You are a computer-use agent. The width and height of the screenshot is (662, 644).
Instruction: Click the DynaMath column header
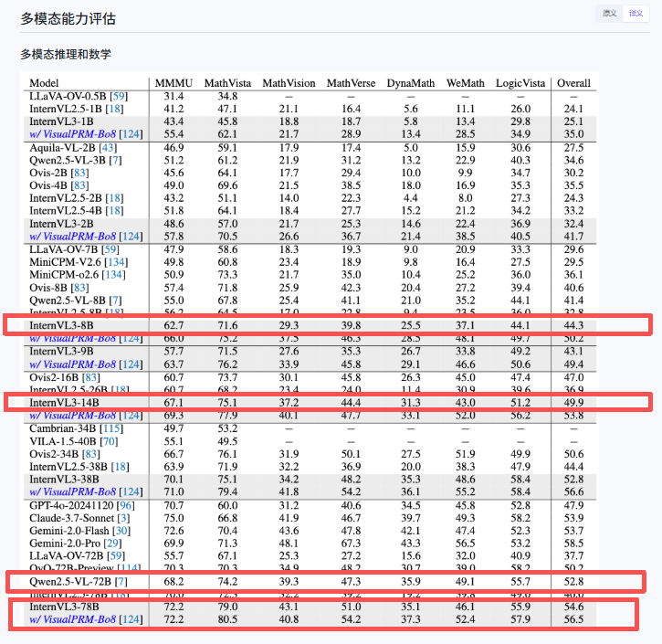(411, 83)
